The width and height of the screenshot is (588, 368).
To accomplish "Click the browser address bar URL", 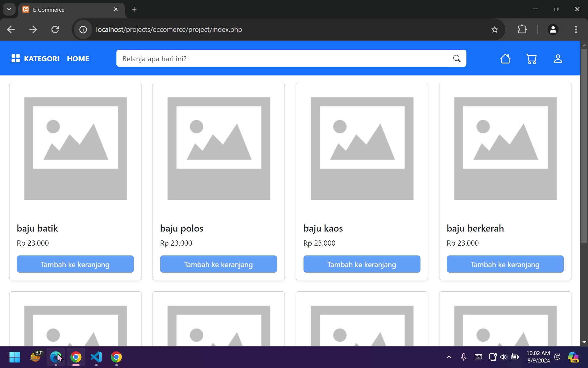I will pyautogui.click(x=169, y=29).
